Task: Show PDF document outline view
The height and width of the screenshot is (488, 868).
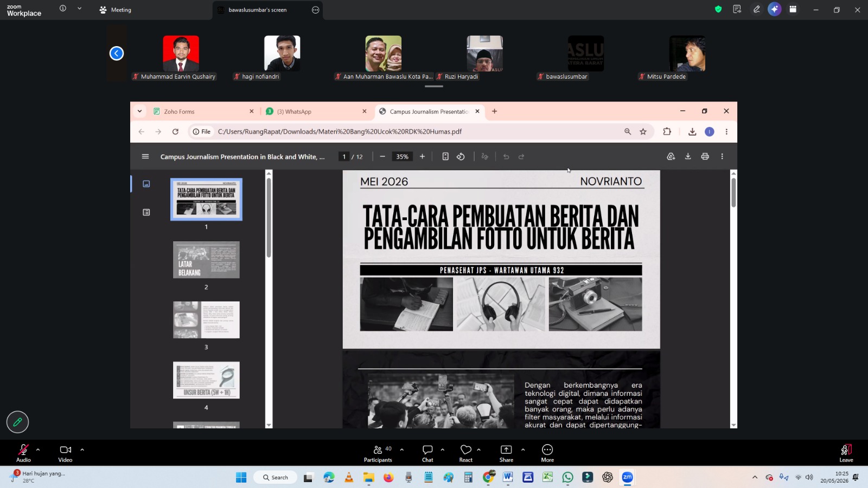Action: coord(146,213)
